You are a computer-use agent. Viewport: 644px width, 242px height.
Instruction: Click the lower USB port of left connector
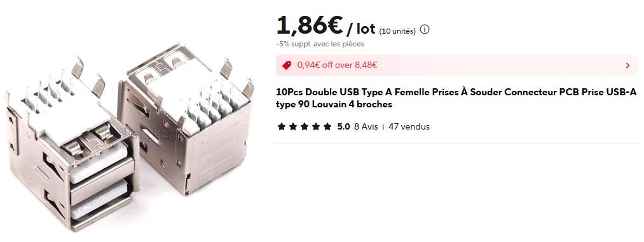pyautogui.click(x=102, y=203)
